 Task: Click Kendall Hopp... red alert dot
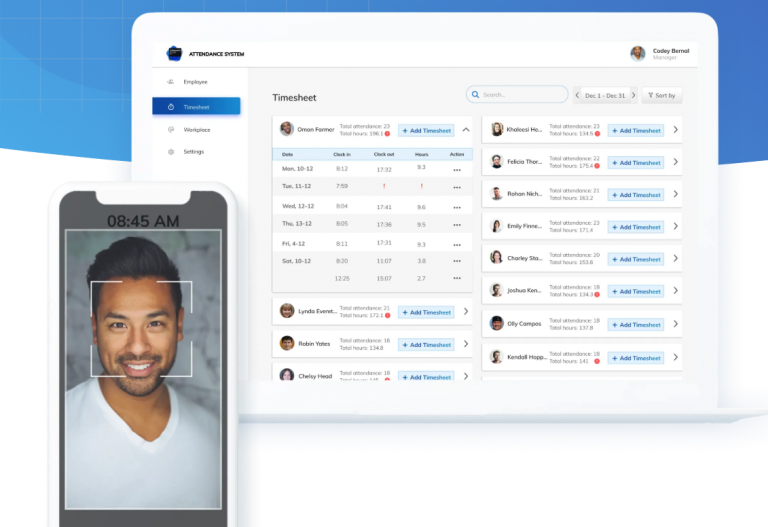tap(597, 361)
